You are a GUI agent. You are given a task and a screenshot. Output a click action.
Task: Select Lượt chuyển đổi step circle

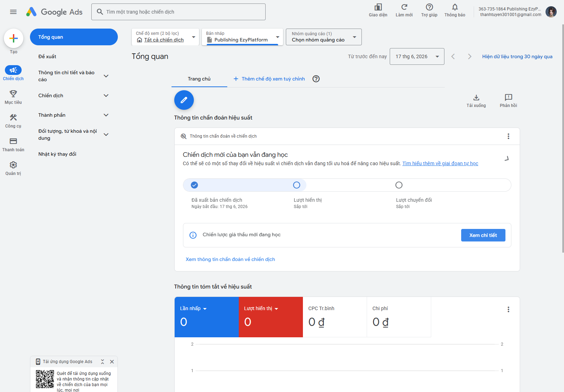[399, 185]
